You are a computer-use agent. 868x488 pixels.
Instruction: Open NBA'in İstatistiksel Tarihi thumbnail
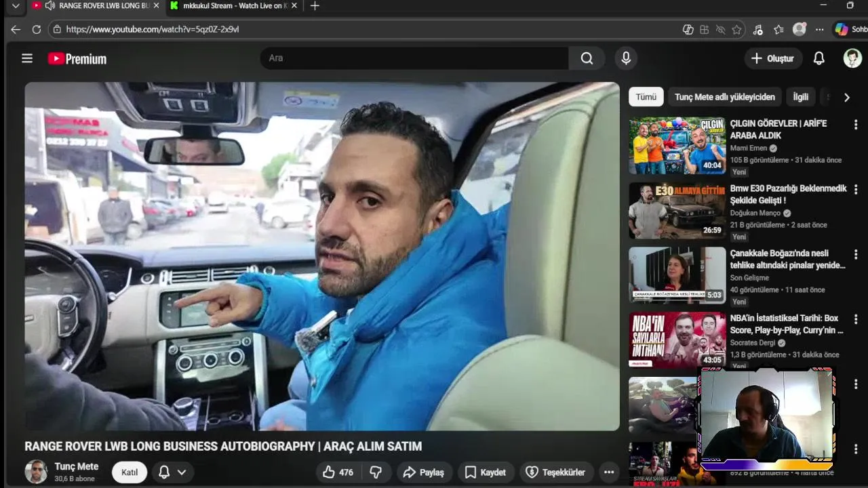(x=677, y=340)
